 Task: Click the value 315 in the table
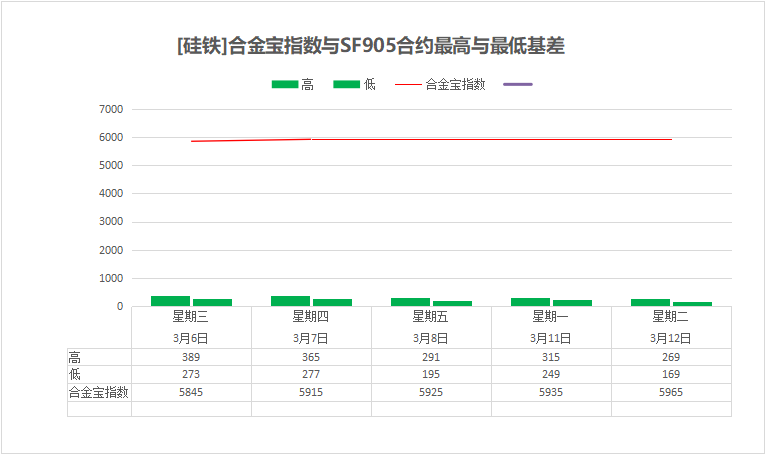click(551, 357)
